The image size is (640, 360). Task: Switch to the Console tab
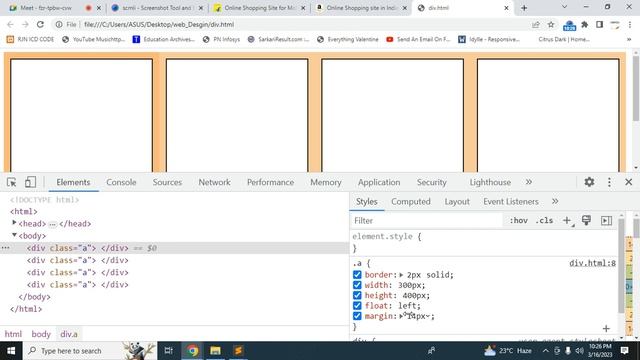click(121, 182)
